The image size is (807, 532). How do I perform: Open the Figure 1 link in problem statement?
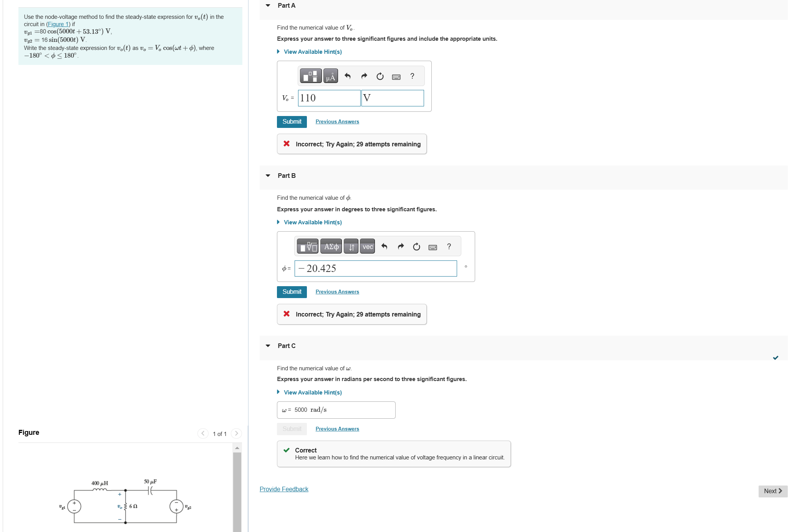[x=58, y=24]
